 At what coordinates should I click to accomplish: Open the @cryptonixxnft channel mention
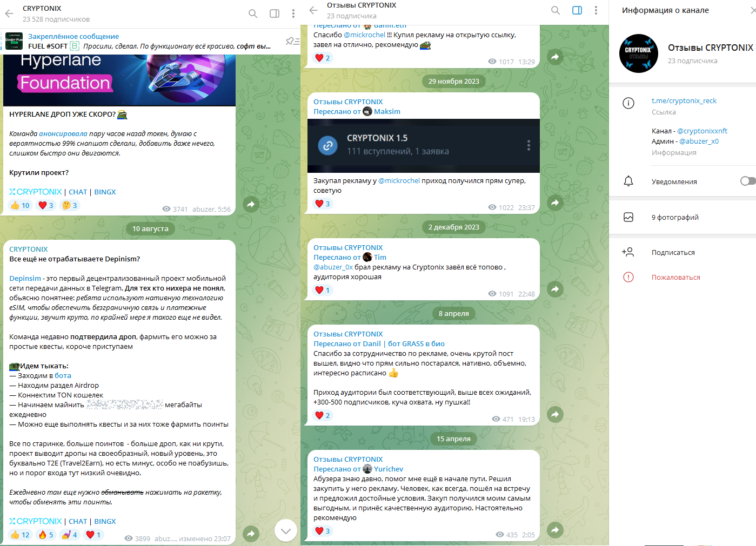(702, 131)
